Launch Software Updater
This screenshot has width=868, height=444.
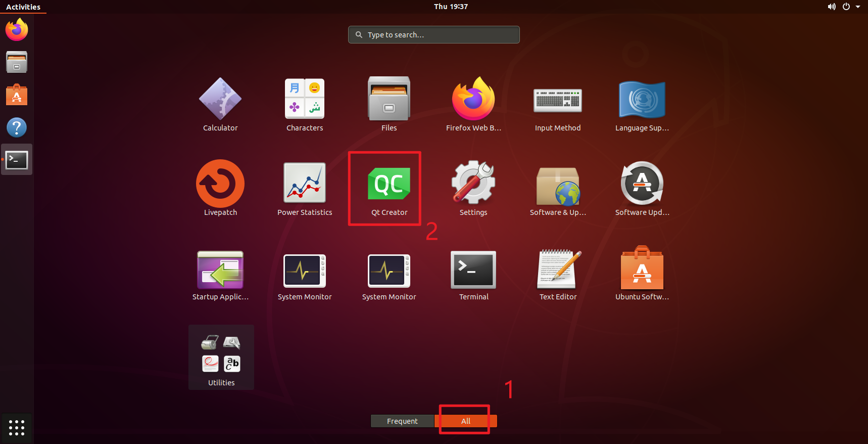(642, 189)
